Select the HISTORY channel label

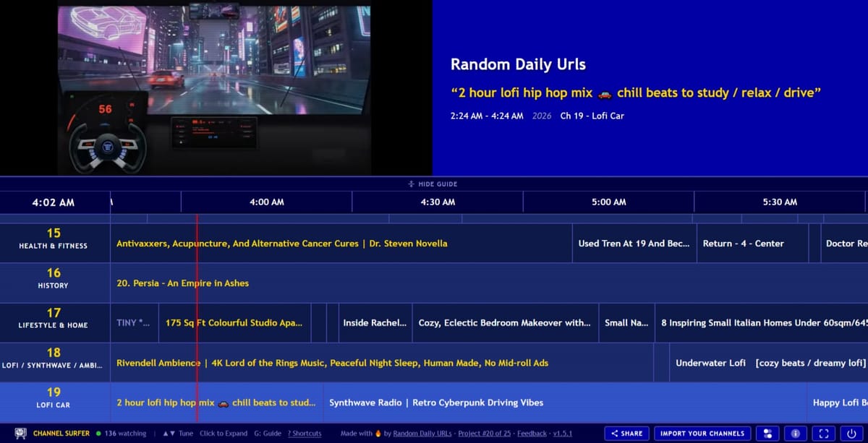click(x=53, y=282)
